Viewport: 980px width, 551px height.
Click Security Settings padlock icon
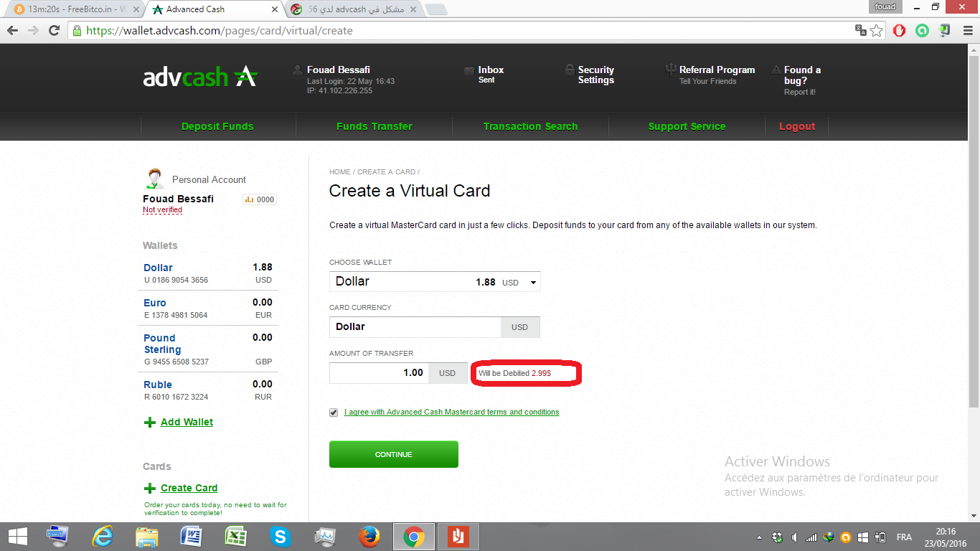(x=570, y=70)
